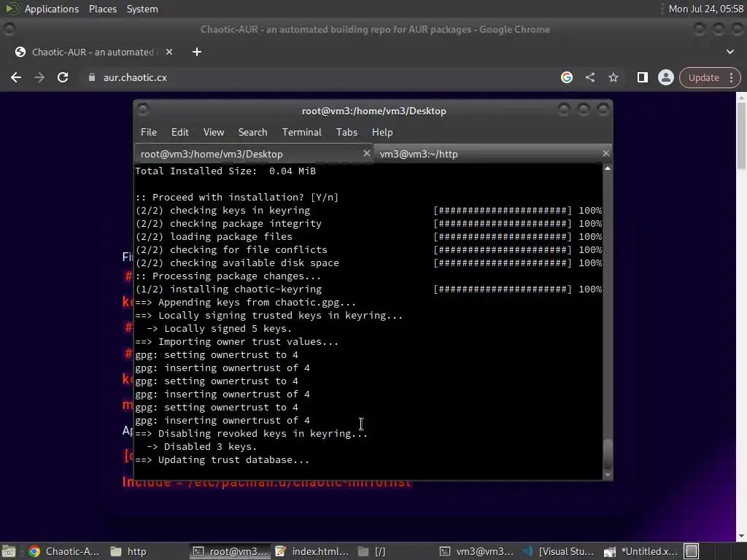Image resolution: width=747 pixels, height=560 pixels.
Task: Switch to Chaotic-A... Chrome taskbar entry
Action: (x=64, y=551)
